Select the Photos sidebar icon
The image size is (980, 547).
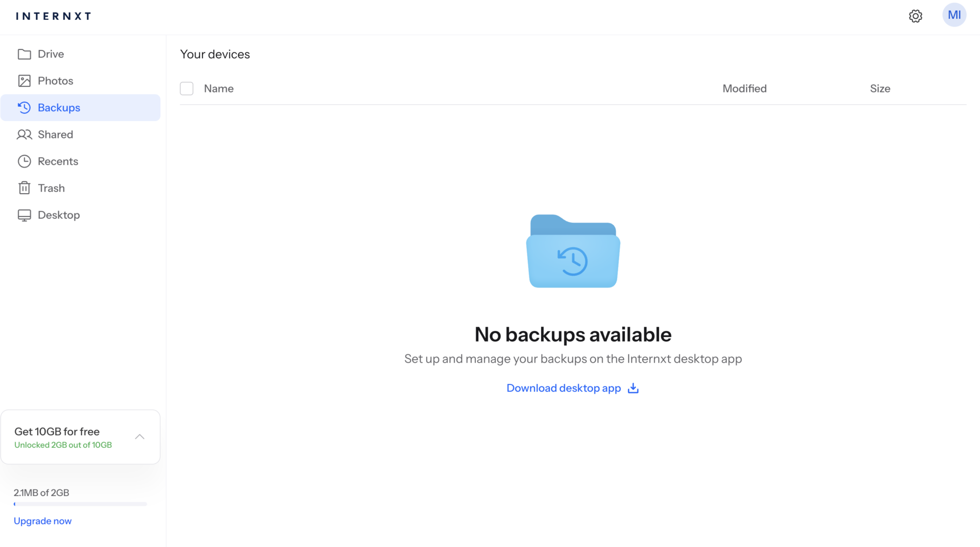pyautogui.click(x=24, y=80)
